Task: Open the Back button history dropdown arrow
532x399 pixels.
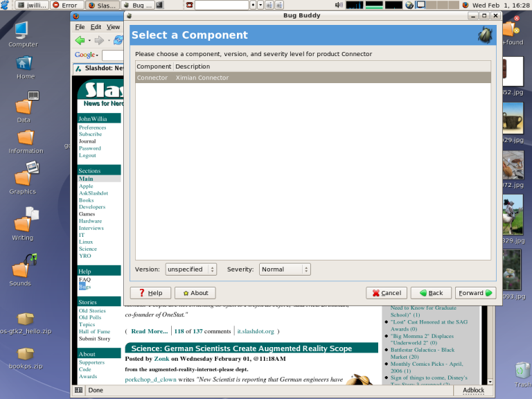Action: [89, 41]
